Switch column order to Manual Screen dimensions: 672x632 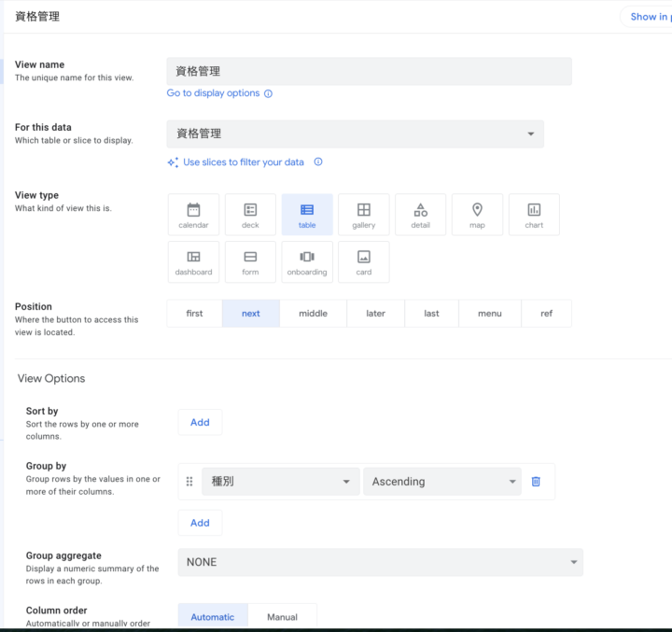[282, 616]
